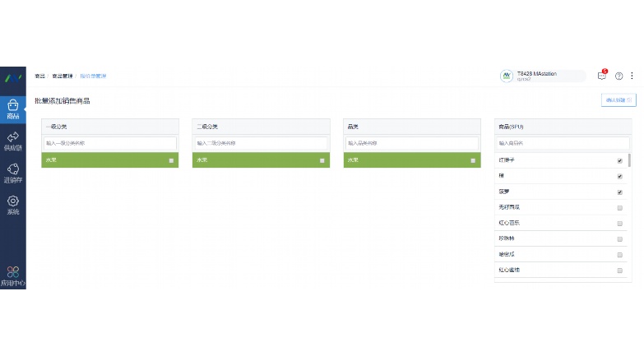Screen dimensions: 644x356
Task: Click the 商品管理 breadcrumb item
Action: coord(63,76)
